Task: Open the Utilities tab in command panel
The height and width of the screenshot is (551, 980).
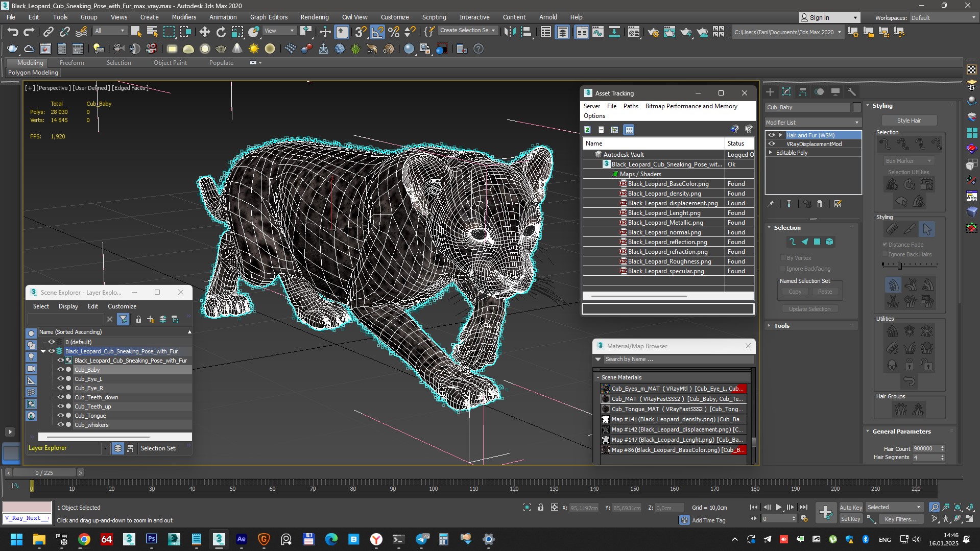Action: click(851, 92)
